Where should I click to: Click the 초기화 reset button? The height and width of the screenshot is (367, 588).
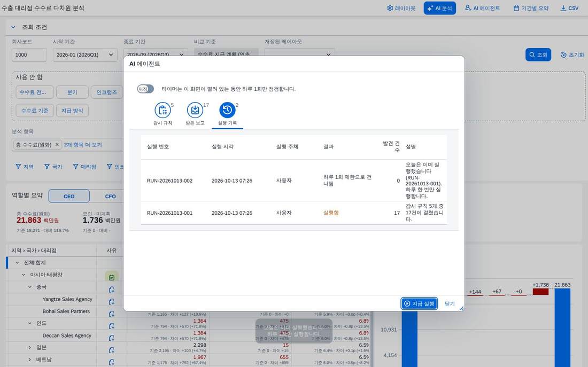(x=572, y=54)
